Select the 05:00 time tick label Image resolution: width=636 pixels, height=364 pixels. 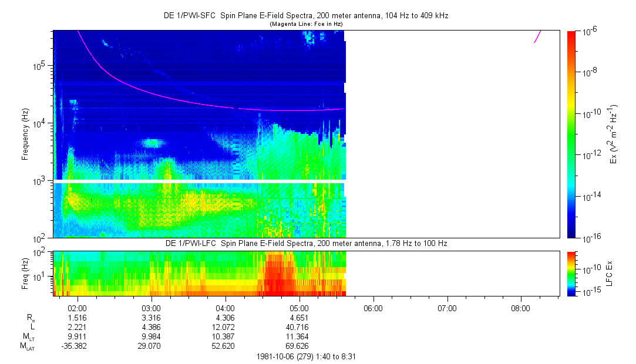300,308
